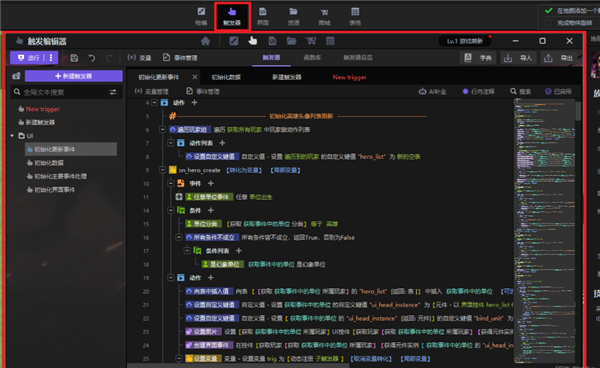Switch to the 触发器 sub-tab
Image resolution: width=600 pixels, height=368 pixels.
click(x=271, y=57)
